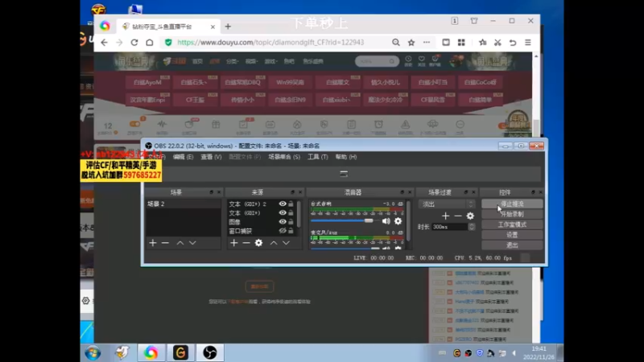
Task: Enable 工作室模式 studio mode
Action: coord(512,224)
